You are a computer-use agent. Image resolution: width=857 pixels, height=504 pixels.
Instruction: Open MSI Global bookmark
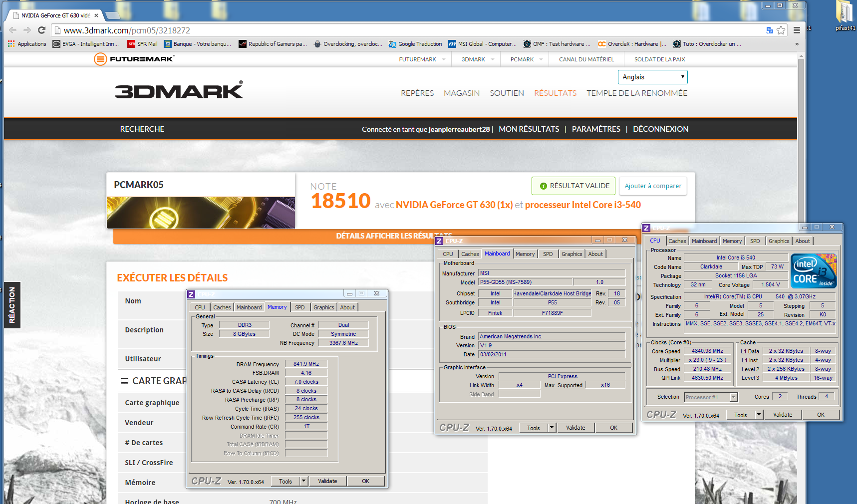pos(483,44)
